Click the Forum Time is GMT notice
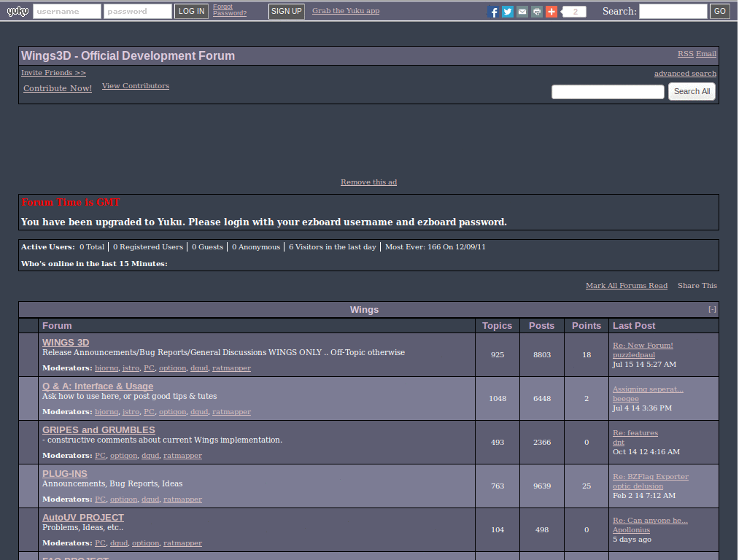Screen dimensions: 747x560 71,203
